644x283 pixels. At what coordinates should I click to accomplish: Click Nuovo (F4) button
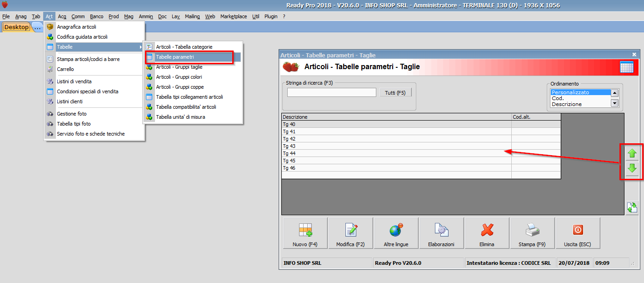coord(305,233)
